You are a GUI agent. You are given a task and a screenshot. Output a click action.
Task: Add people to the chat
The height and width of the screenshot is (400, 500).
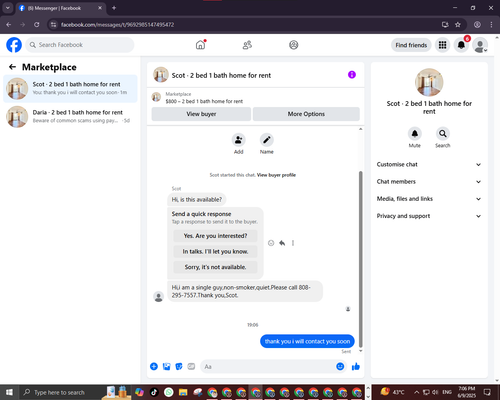(239, 140)
